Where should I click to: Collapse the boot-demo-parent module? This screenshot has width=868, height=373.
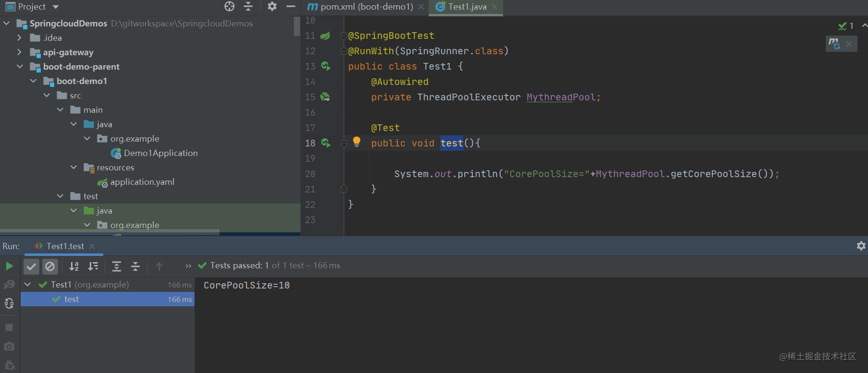point(19,66)
